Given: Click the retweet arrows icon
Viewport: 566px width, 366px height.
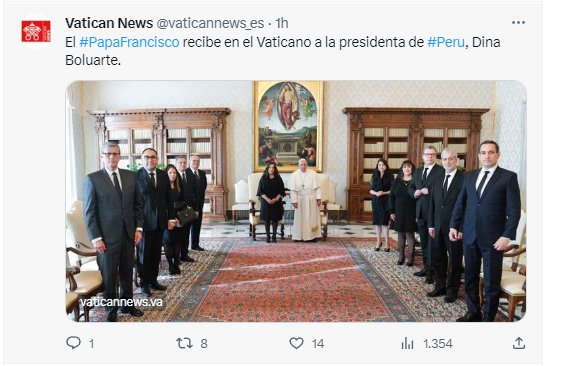Looking at the screenshot, I should 184,343.
